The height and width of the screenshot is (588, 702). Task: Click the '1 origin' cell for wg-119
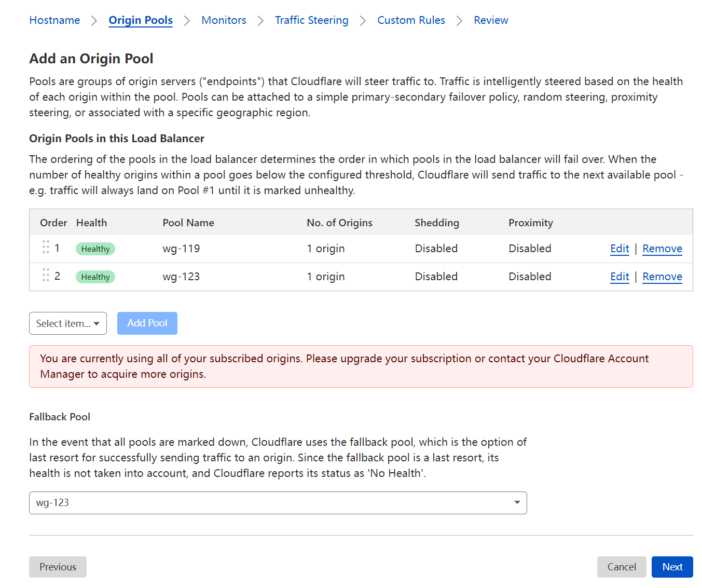[326, 249]
